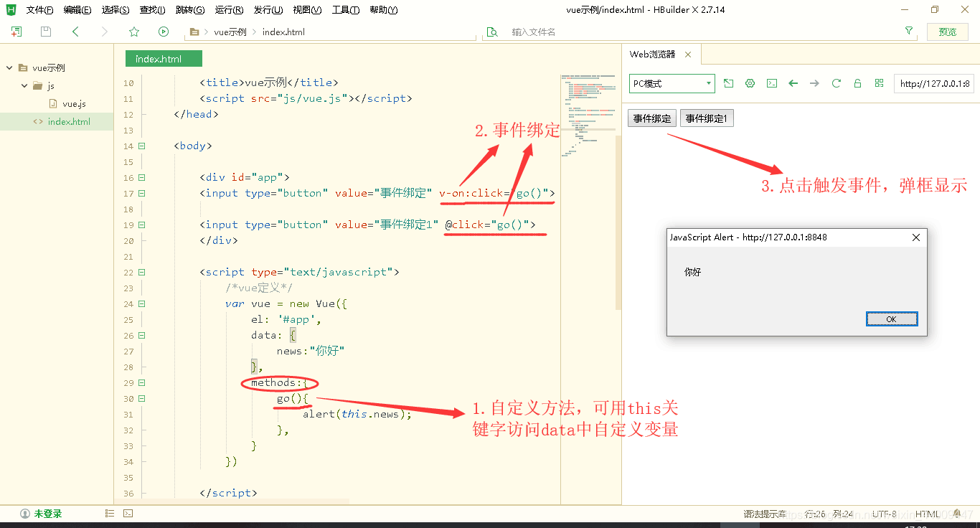The height and width of the screenshot is (528, 980).
Task: Open the 选择(S) menu
Action: 116,10
